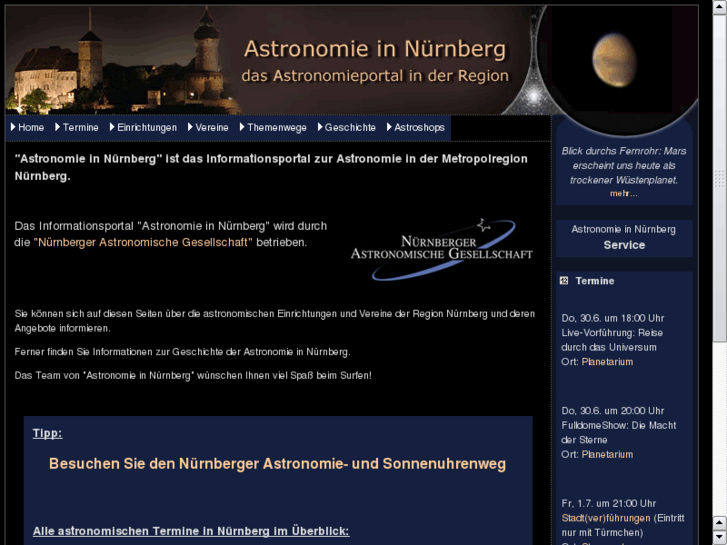
Task: Click 'FulldomeShow: Die Macht der Sterne' text
Action: [x=619, y=432]
